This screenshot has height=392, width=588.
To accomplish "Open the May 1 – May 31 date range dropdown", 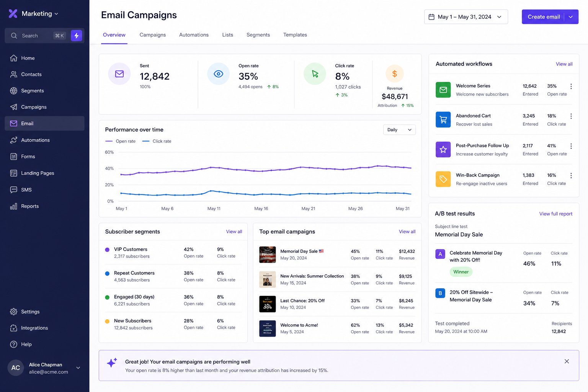I will (466, 17).
